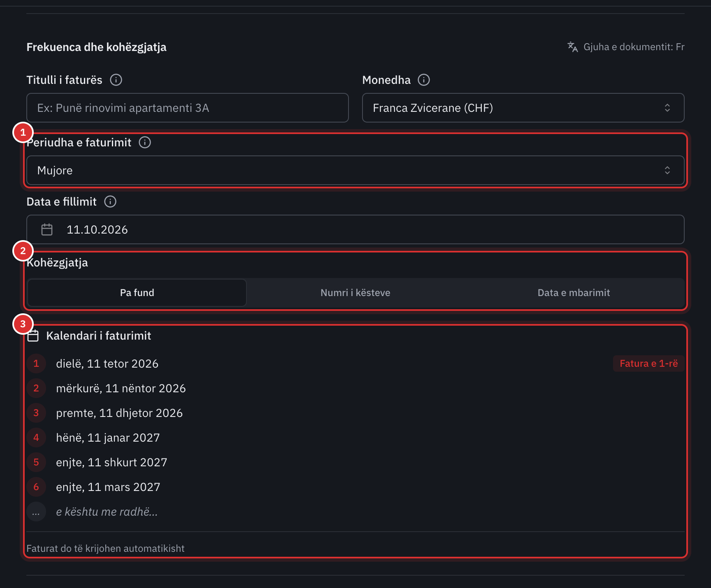Click row mërkurë, 11 nëntor 2026
The width and height of the screenshot is (711, 588).
[355, 388]
